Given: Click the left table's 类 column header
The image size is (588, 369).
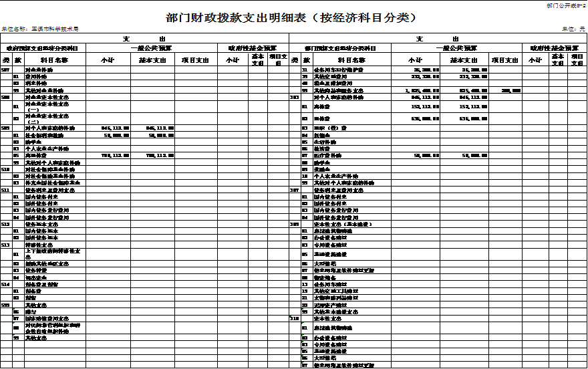Looking at the screenshot, I should tap(5, 60).
